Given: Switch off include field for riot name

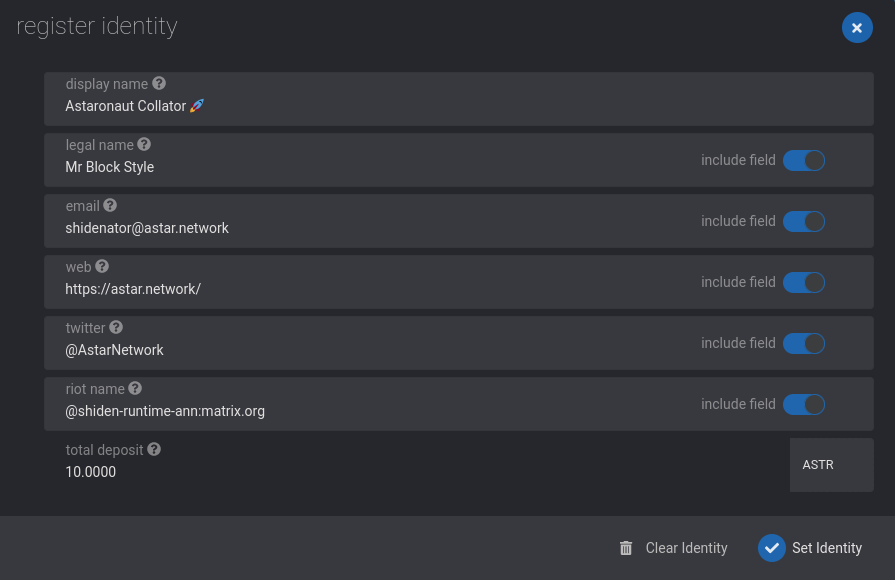Looking at the screenshot, I should tap(804, 405).
